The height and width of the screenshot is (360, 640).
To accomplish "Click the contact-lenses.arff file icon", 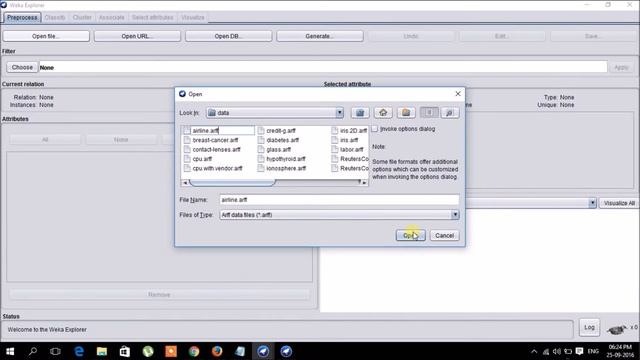I will (187, 149).
